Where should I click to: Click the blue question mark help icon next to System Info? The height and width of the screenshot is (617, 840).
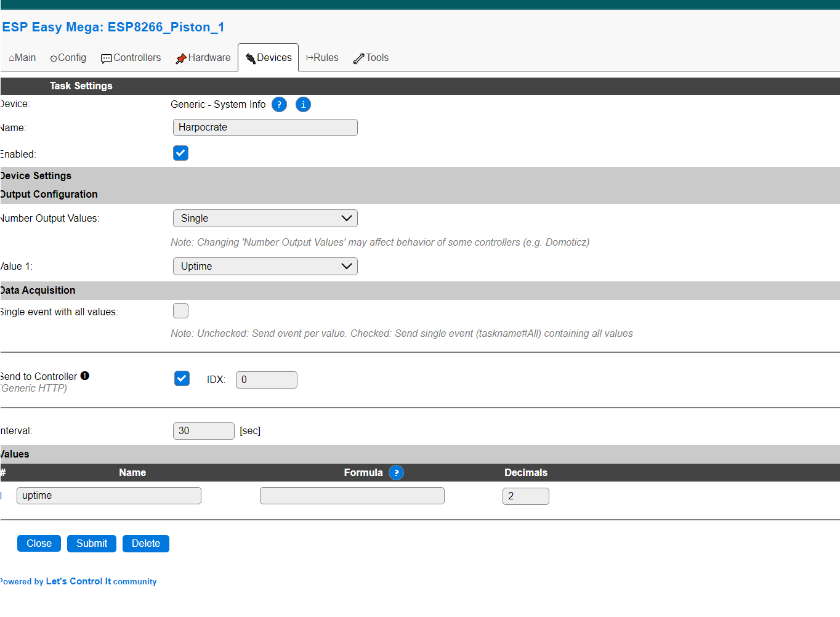(279, 105)
